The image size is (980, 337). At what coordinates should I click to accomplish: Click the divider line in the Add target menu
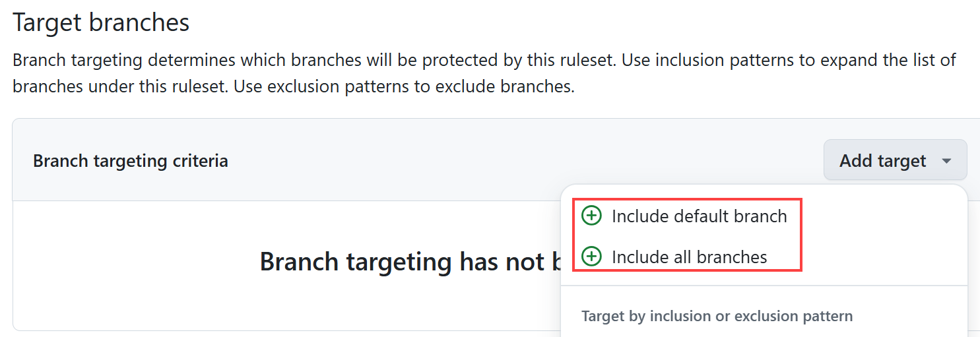pyautogui.click(x=764, y=286)
